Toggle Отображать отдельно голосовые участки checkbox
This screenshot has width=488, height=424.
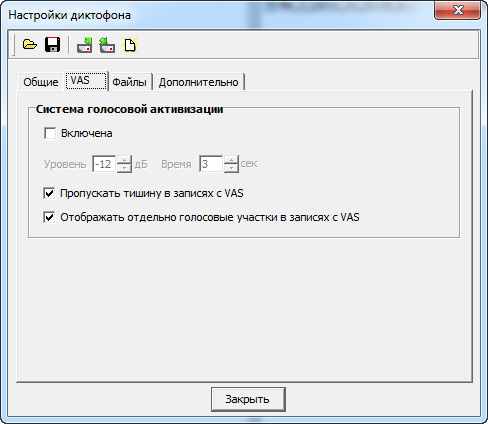click(49, 217)
